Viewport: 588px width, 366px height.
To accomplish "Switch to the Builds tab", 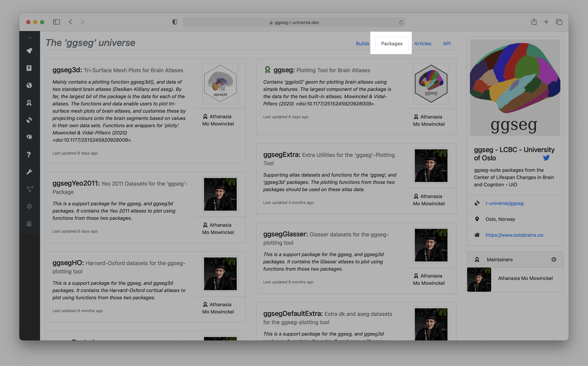I will (362, 44).
